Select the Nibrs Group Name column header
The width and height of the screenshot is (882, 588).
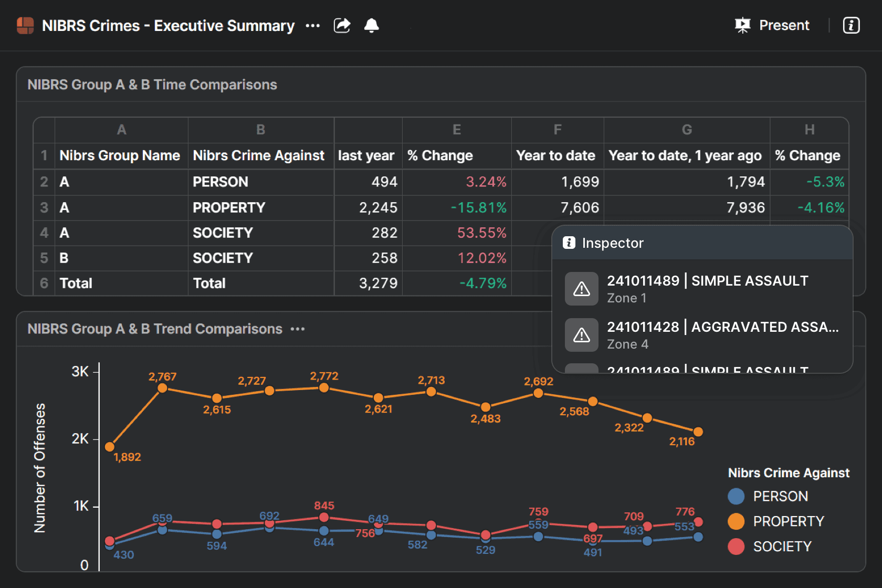point(120,156)
